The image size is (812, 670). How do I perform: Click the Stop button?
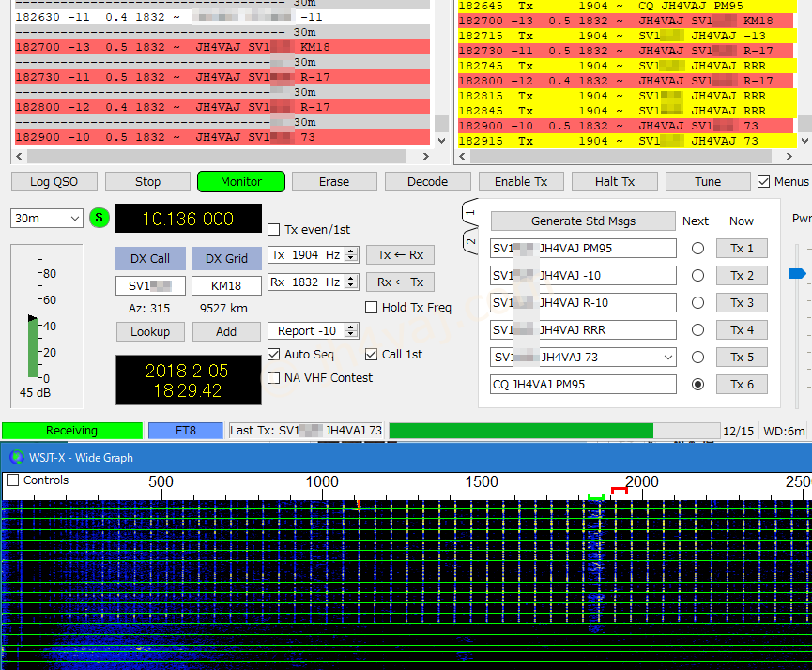[147, 182]
